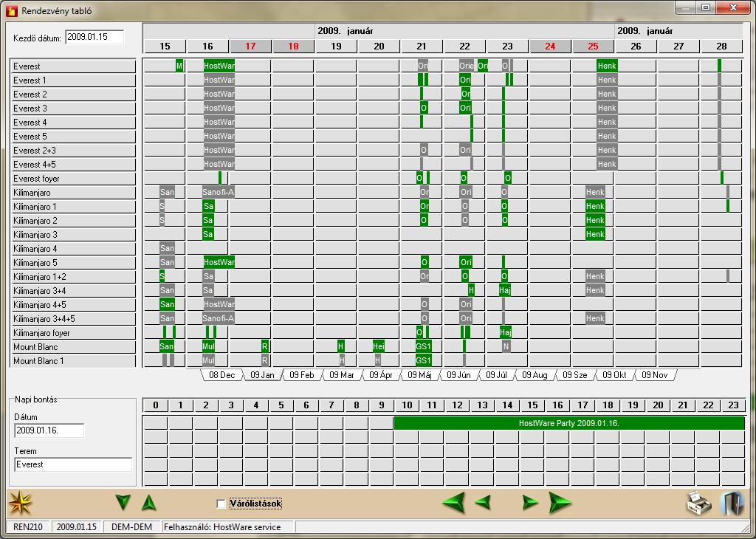Click the red day 24 column header
Viewport: 756px width, 539px height.
550,47
